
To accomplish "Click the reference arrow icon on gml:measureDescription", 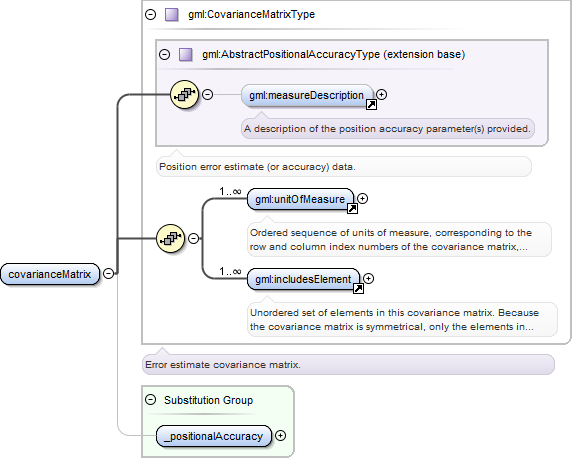I will pos(371,105).
